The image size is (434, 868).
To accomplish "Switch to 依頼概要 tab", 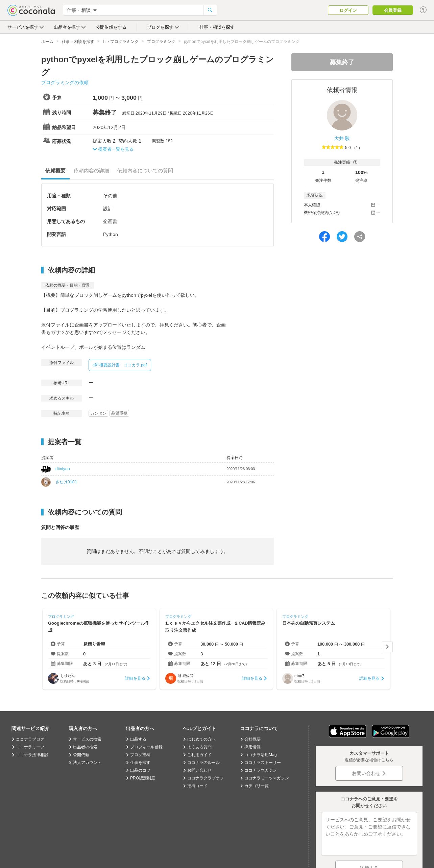I will (55, 171).
